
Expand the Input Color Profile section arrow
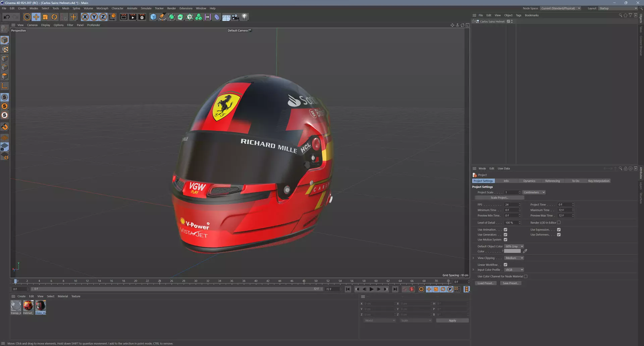click(473, 270)
